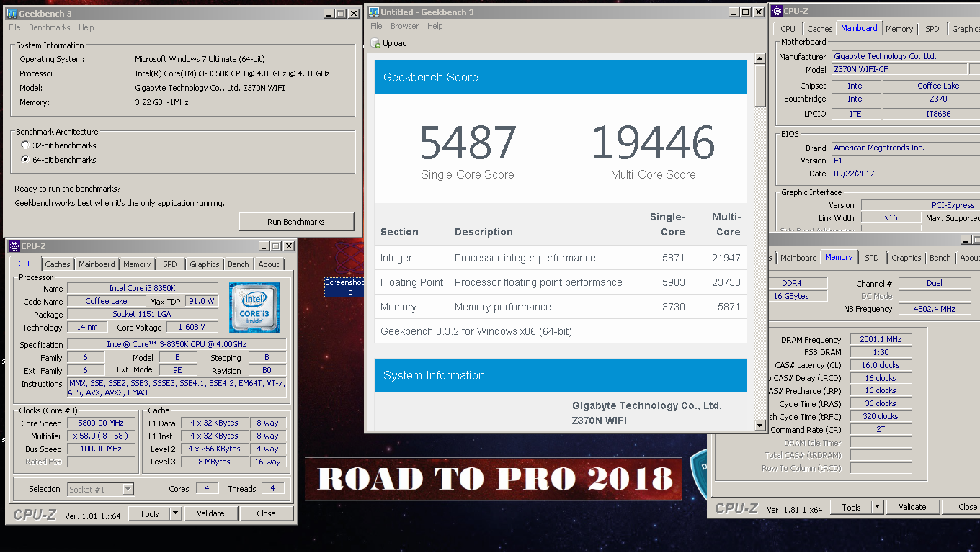Open the SPD tab in CPU-Z Memory window
980x553 pixels.
(872, 258)
